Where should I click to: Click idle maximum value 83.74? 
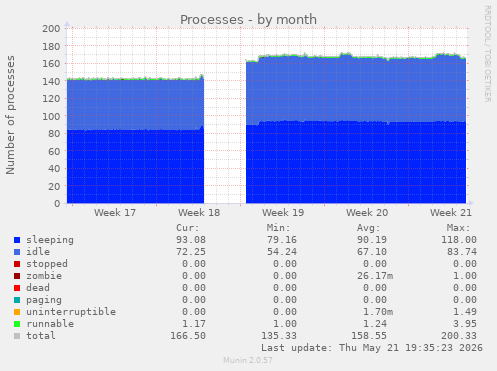click(x=462, y=252)
